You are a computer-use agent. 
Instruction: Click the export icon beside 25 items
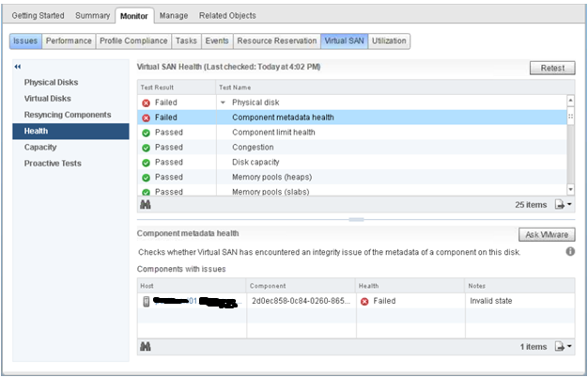pyautogui.click(x=558, y=203)
